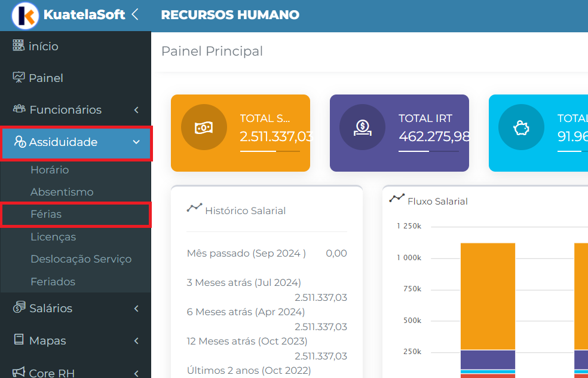This screenshot has width=588, height=378.
Task: Click the orange bar in Fluxo Salarial chart
Action: pyautogui.click(x=488, y=296)
